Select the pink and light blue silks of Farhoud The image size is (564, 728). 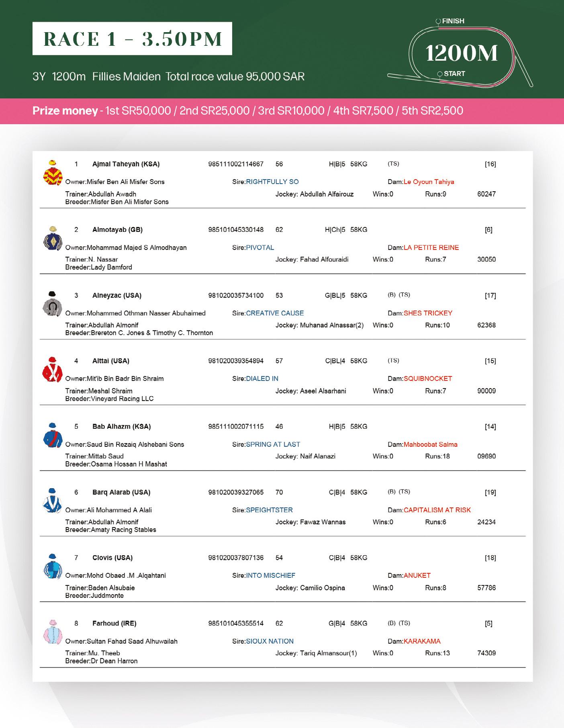coord(53,632)
